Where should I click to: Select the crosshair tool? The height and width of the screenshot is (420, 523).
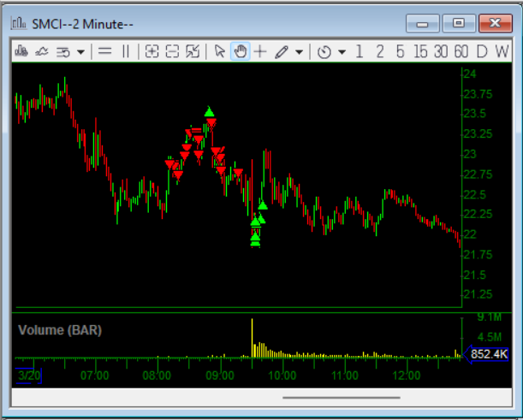(260, 51)
